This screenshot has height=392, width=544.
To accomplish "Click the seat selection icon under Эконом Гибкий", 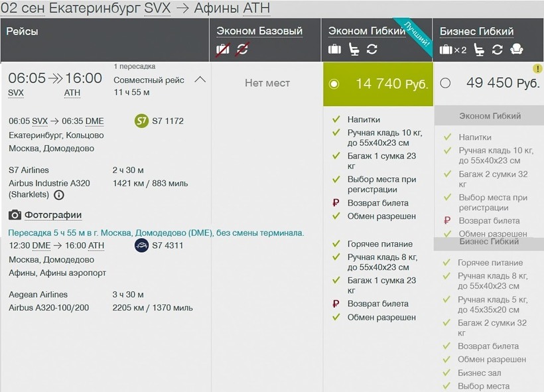I will (354, 49).
